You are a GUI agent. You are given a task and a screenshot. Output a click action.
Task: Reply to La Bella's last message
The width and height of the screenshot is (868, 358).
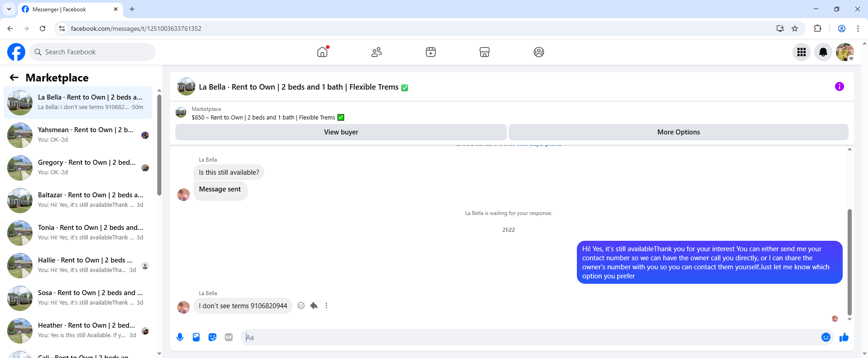coord(314,305)
